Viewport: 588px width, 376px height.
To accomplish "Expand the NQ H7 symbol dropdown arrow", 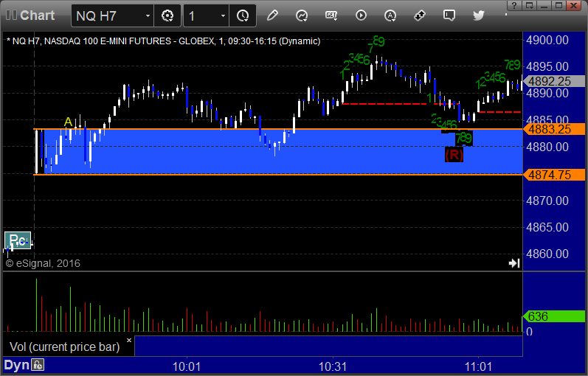I will click(148, 15).
